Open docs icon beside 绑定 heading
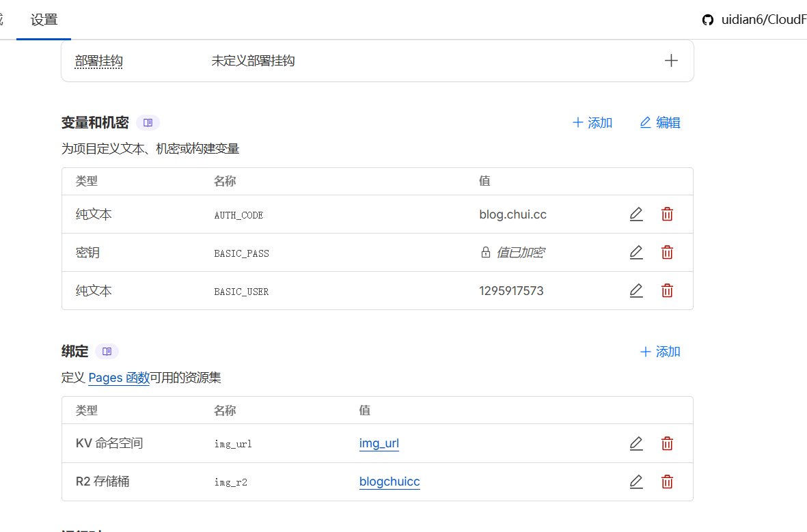This screenshot has height=532, width=807. 107,352
